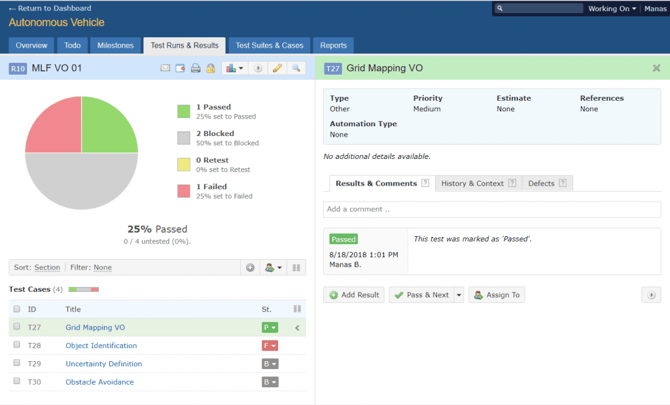Open the Blocked status dropdown for T29
Image resolution: width=670 pixels, height=405 pixels.
point(270,364)
